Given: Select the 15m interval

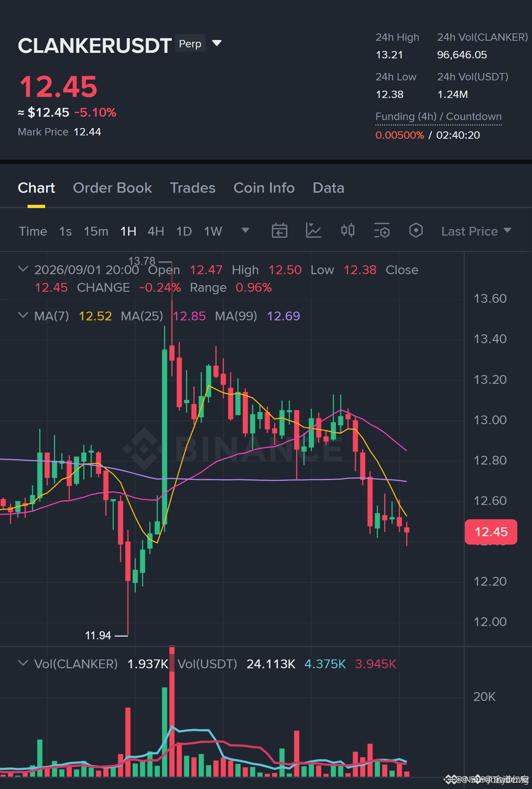Looking at the screenshot, I should pyautogui.click(x=96, y=231).
